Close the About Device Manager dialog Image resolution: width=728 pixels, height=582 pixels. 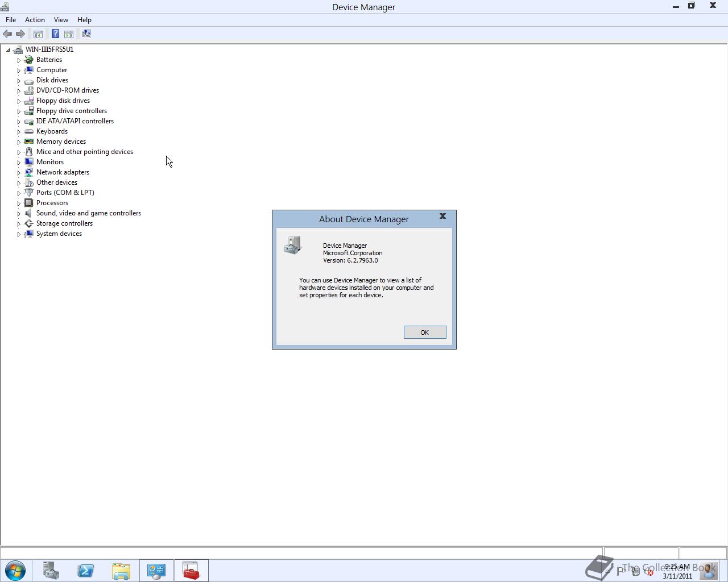(442, 217)
